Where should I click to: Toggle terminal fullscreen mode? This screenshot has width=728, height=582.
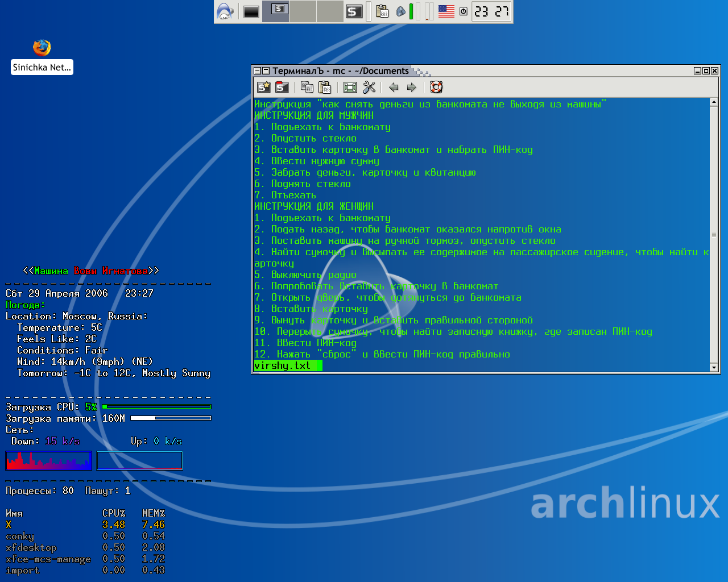[350, 87]
